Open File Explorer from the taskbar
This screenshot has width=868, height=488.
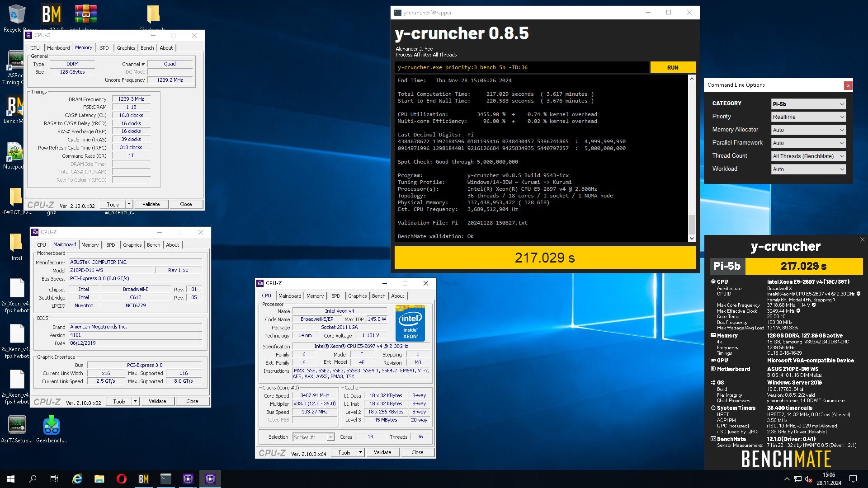tap(99, 479)
